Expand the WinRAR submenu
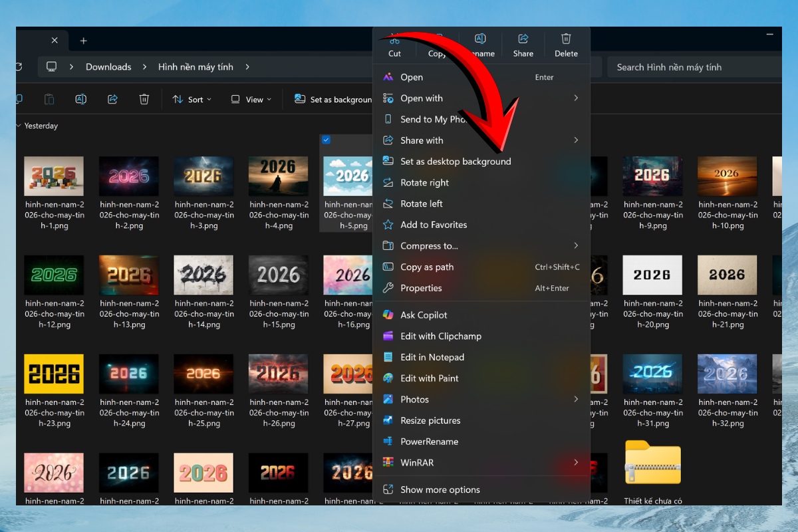This screenshot has height=532, width=798. 576,462
